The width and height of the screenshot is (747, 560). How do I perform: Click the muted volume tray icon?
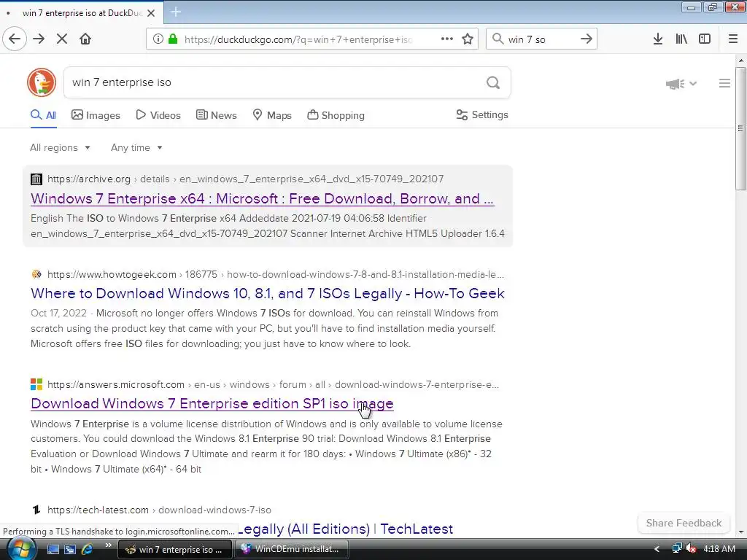(x=691, y=549)
